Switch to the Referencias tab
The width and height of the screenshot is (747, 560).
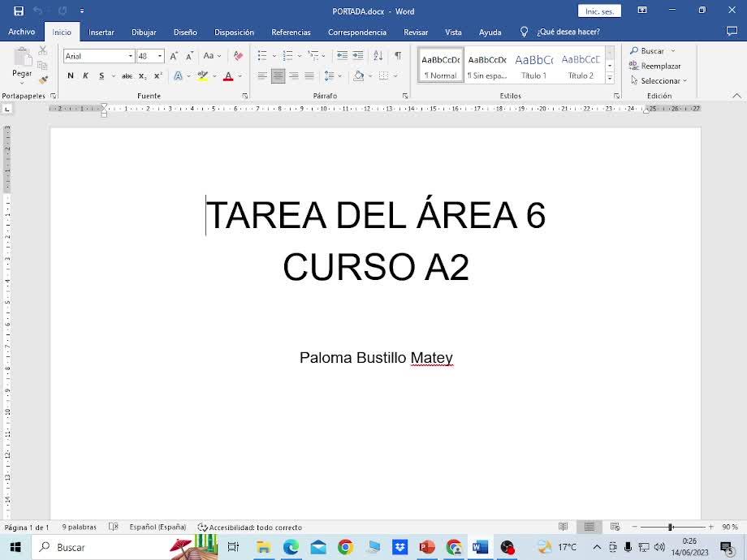tap(291, 32)
